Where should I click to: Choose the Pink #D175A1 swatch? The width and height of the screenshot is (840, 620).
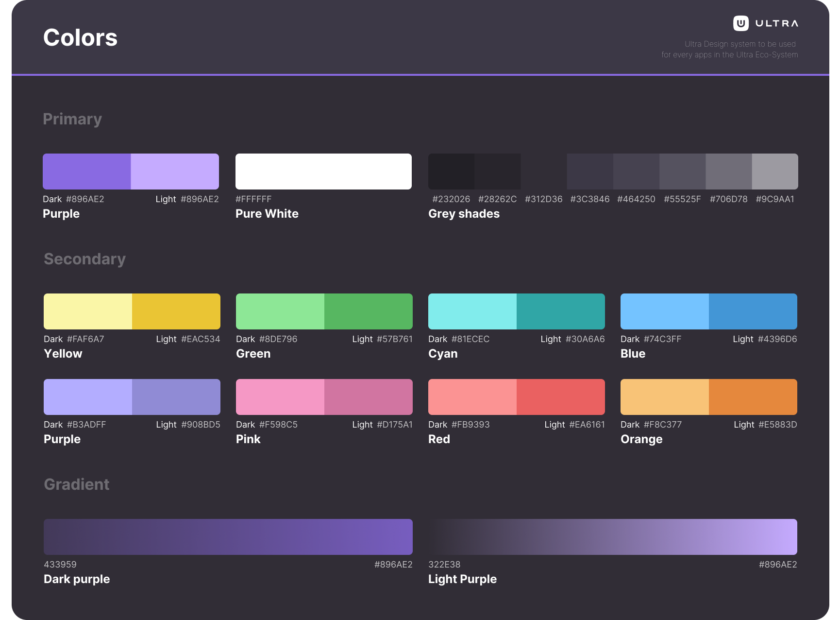click(x=369, y=397)
